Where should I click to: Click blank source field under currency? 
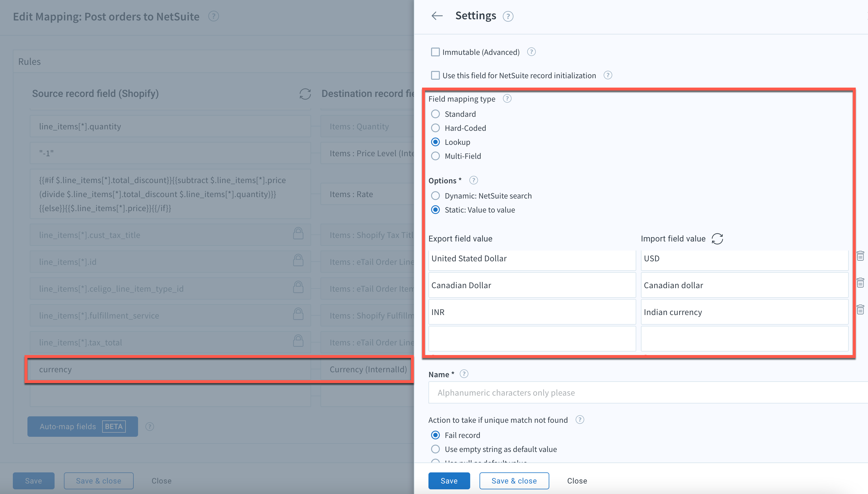coord(170,396)
